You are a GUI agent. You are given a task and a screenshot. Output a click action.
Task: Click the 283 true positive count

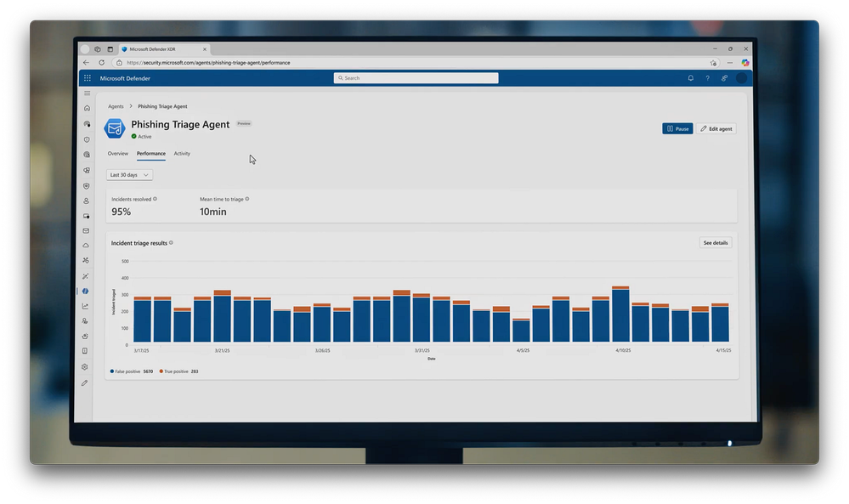coord(195,371)
